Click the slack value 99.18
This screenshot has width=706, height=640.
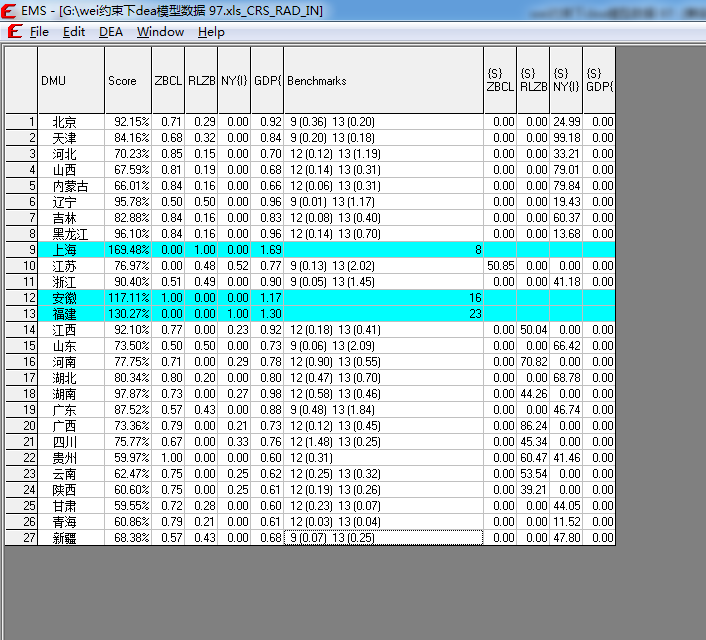pos(566,138)
